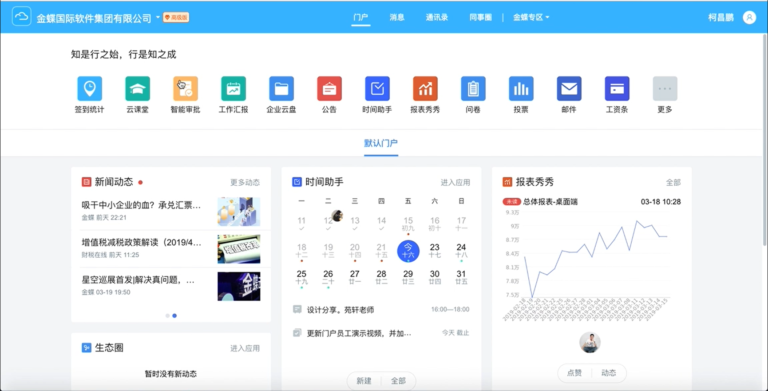The height and width of the screenshot is (391, 768).
Task: Open the 邮件 app icon
Action: click(x=569, y=89)
